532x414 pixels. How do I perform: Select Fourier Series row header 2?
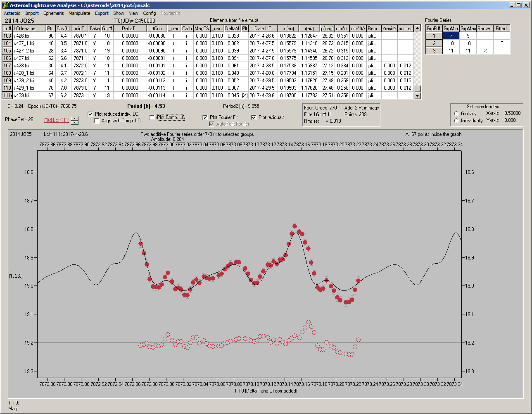(434, 43)
